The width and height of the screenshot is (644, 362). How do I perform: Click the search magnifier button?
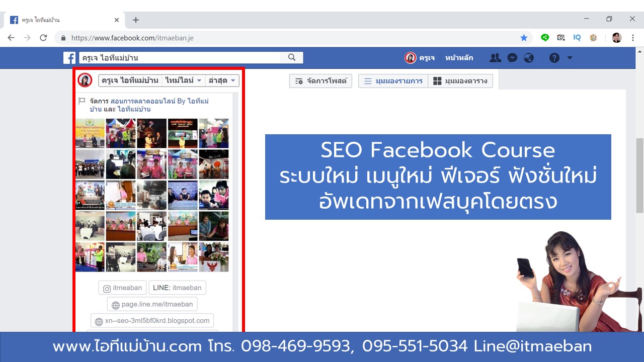pos(292,58)
